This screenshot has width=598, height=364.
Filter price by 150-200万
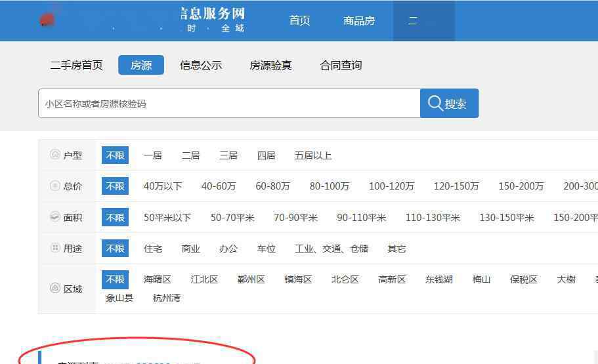(x=521, y=186)
